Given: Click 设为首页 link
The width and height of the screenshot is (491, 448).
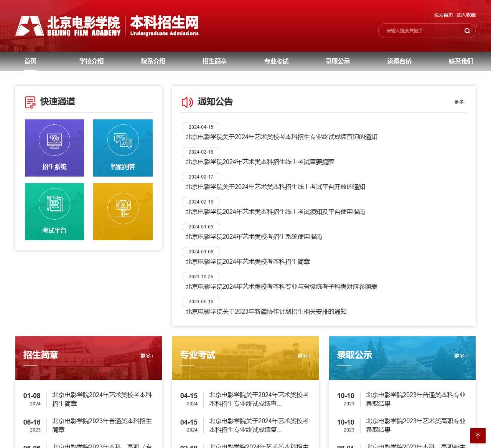Looking at the screenshot, I should tap(443, 15).
